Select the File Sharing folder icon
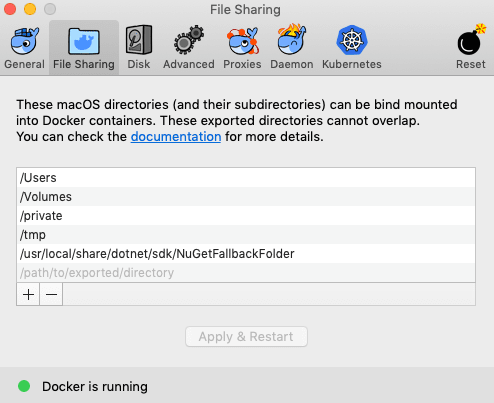Image resolution: width=494 pixels, height=403 pixels. pyautogui.click(x=84, y=41)
